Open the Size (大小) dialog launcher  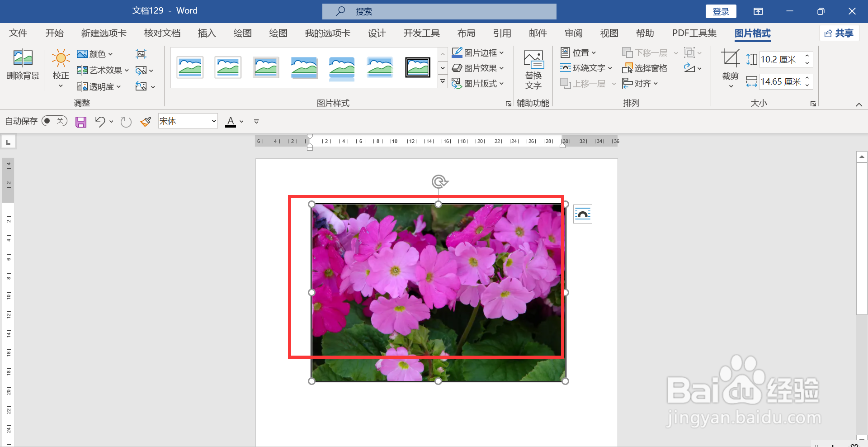click(813, 104)
